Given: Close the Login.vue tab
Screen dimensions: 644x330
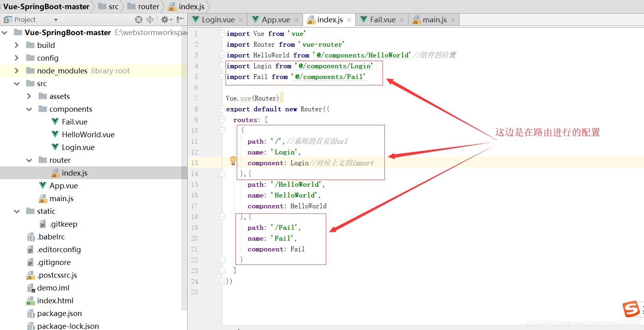Looking at the screenshot, I should tap(241, 20).
